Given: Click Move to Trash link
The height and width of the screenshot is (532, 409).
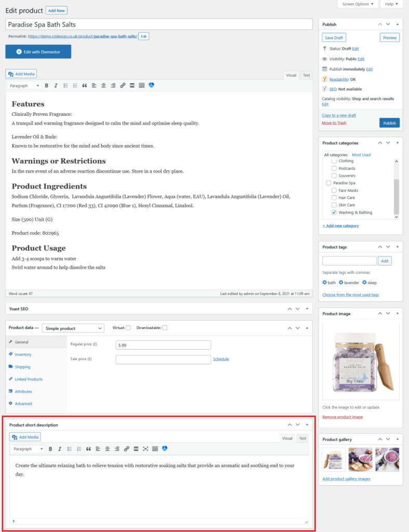Looking at the screenshot, I should point(334,123).
